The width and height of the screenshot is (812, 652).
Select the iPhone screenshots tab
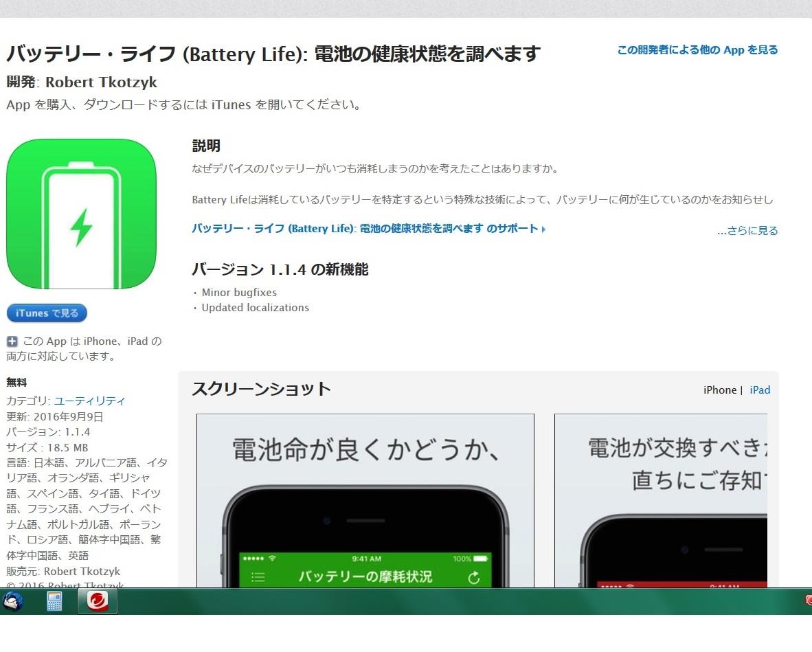click(x=720, y=390)
